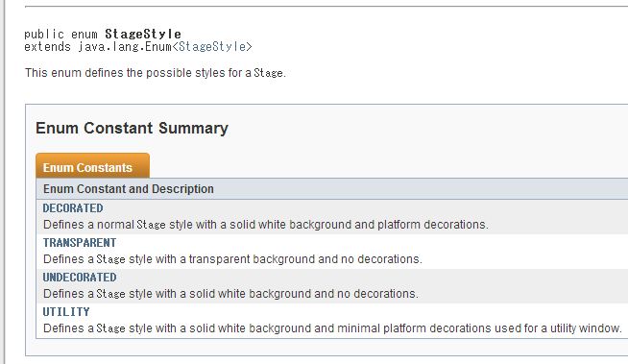628x364 pixels.
Task: Open the TRANSPARENT enum constant link
Action: tap(80, 243)
